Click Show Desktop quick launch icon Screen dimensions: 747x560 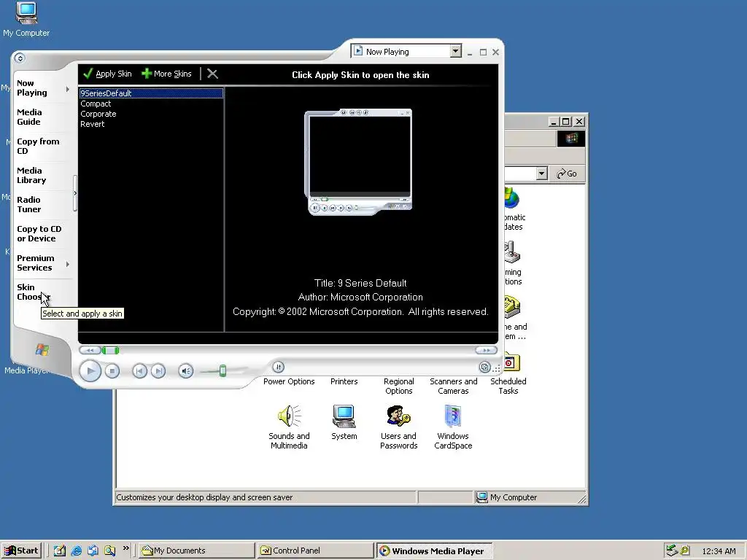pyautogui.click(x=60, y=551)
